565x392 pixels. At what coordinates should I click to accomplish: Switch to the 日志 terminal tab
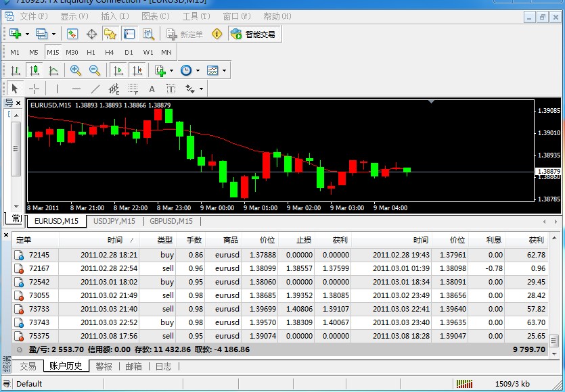(163, 366)
